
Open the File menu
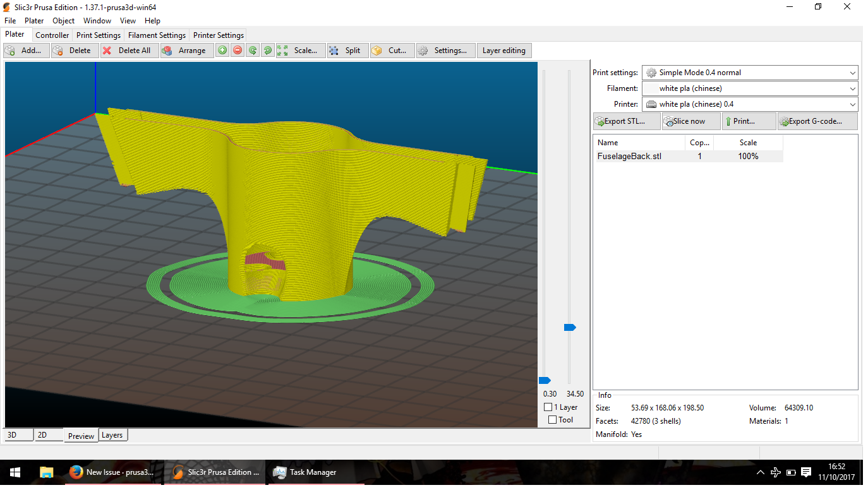(10, 21)
